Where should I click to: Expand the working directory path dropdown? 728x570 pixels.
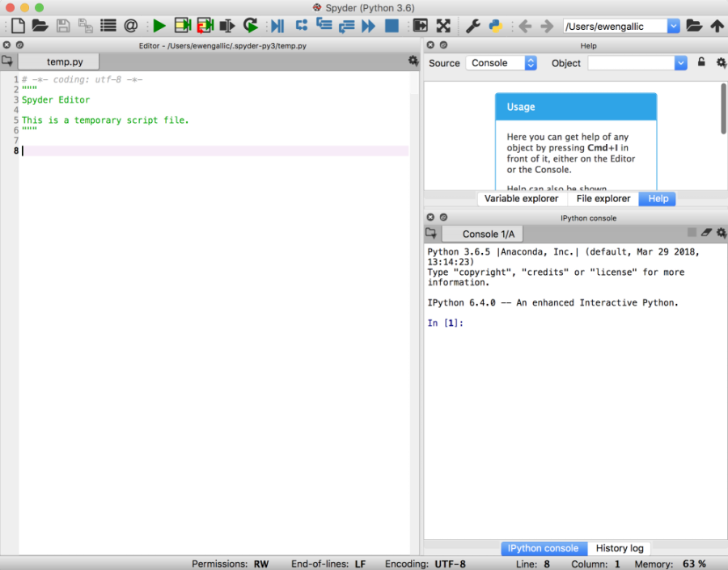pos(673,26)
